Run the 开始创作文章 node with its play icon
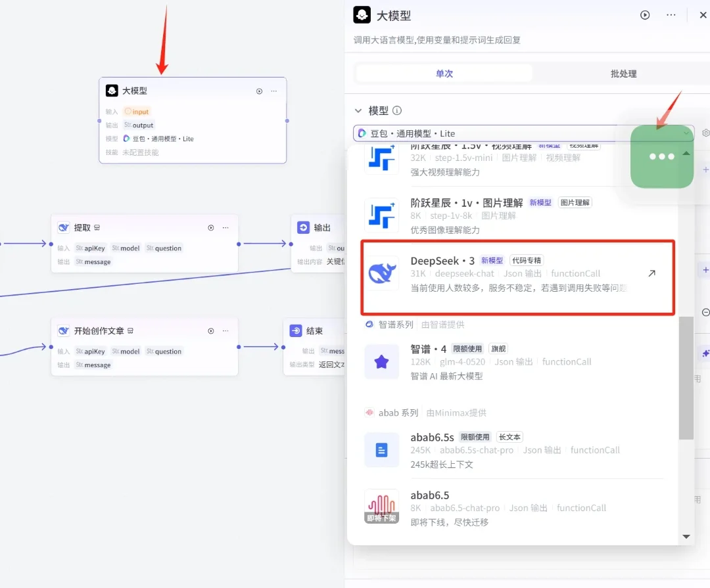This screenshot has width=710, height=588. 210,331
